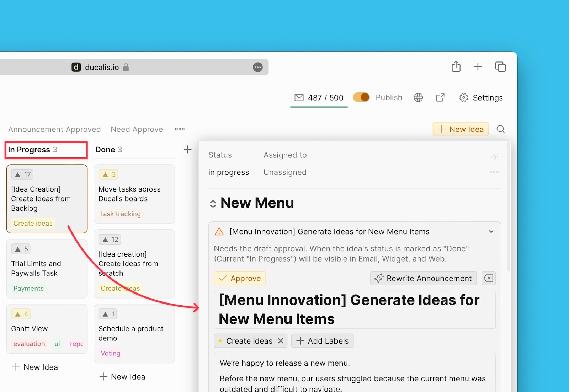Click the browser share icon
Image resolution: width=569 pixels, height=392 pixels.
pyautogui.click(x=456, y=67)
